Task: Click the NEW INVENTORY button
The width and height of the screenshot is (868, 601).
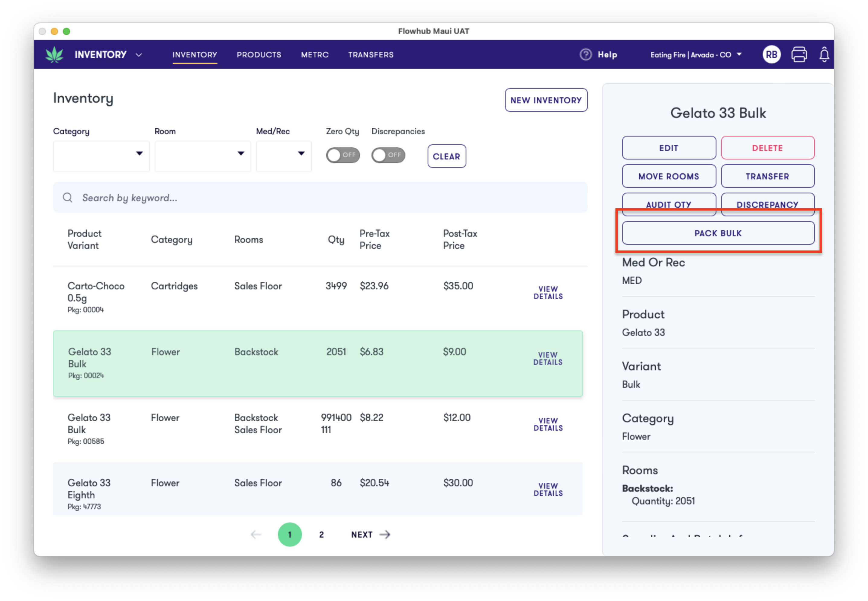Action: [546, 100]
